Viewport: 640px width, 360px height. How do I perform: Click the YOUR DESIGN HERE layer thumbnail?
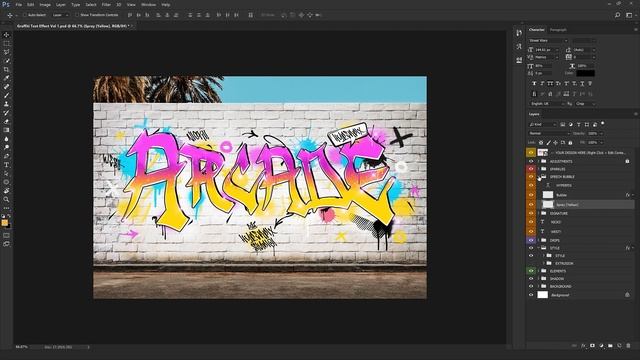click(x=542, y=152)
